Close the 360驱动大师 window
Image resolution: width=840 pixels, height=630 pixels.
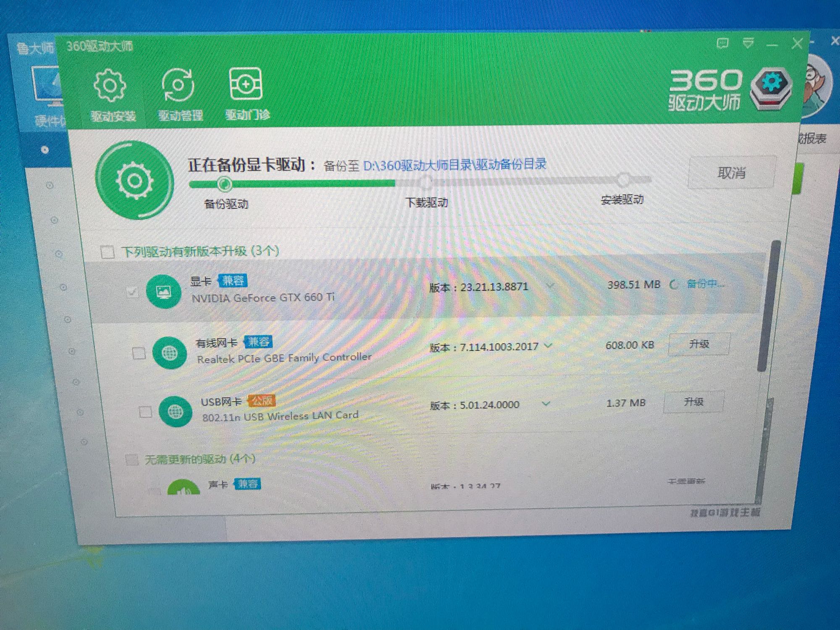tap(797, 44)
